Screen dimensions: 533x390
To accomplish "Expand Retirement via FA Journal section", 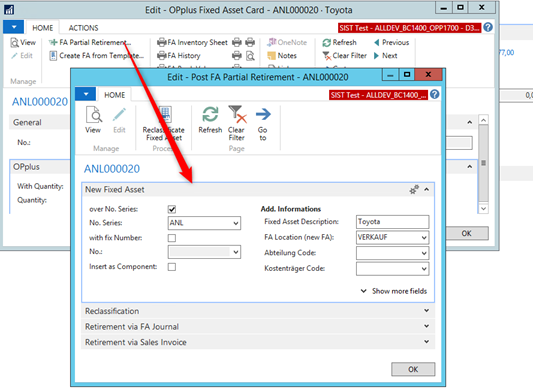I will [258, 326].
